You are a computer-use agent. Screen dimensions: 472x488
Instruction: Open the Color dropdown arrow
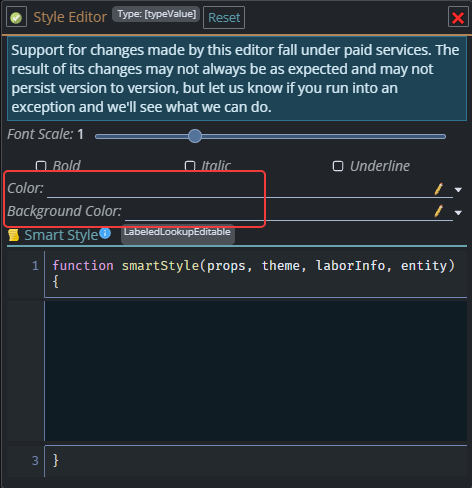[x=458, y=190]
